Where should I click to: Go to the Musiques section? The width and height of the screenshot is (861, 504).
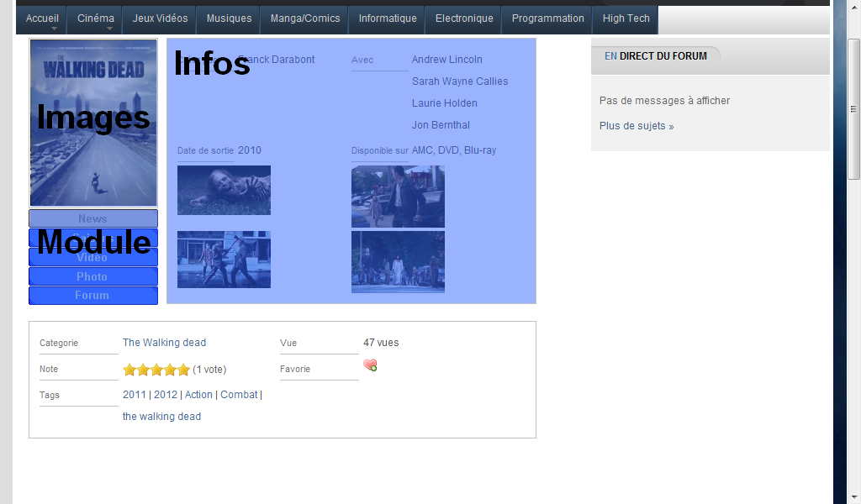[x=229, y=18]
